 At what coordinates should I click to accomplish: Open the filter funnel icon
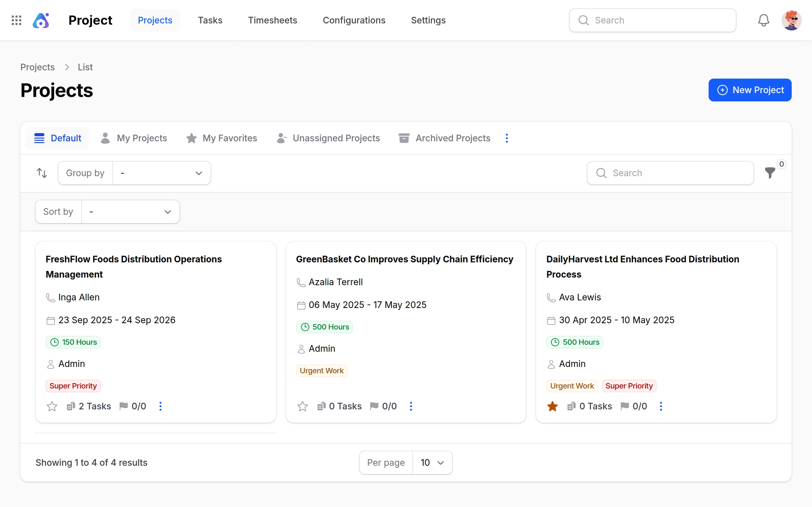pos(770,173)
